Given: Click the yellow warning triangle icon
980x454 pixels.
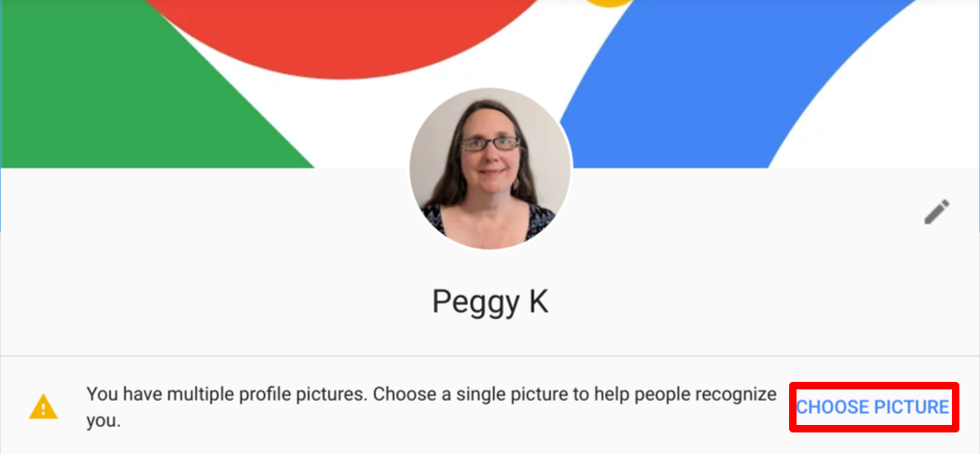Looking at the screenshot, I should (x=43, y=407).
